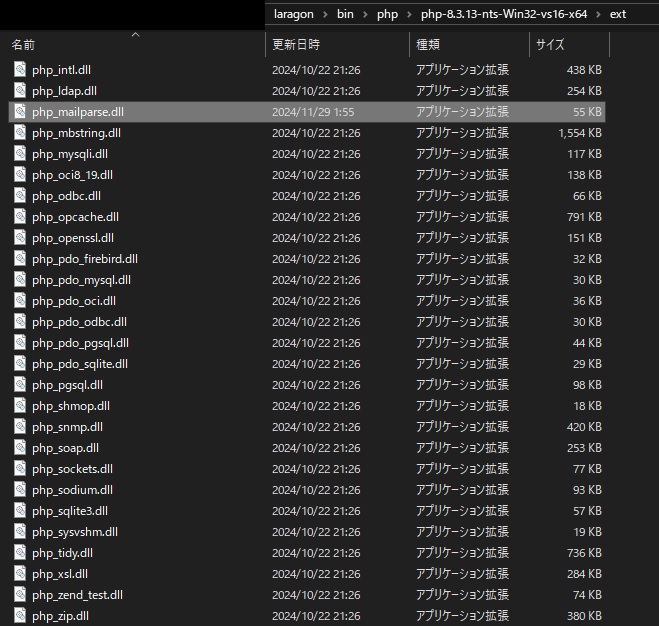Image resolution: width=659 pixels, height=626 pixels.
Task: Expand the chevron after laragon breadcrumb
Action: (x=325, y=13)
